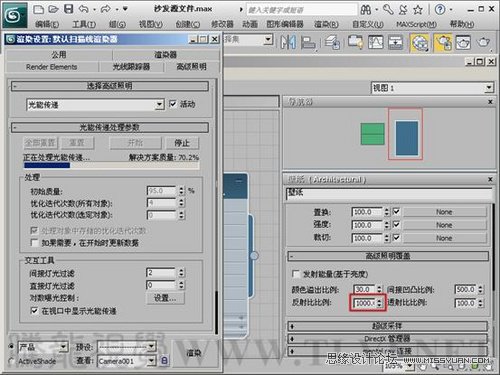Click the Rendered Frame Window icon
The height and width of the screenshot is (375, 500).
(x=463, y=42)
